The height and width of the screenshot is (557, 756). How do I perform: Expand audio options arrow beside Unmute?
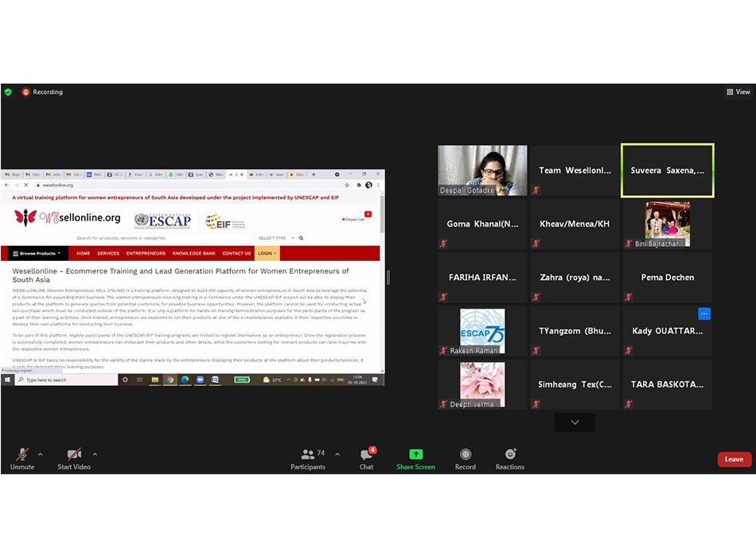[x=41, y=454]
